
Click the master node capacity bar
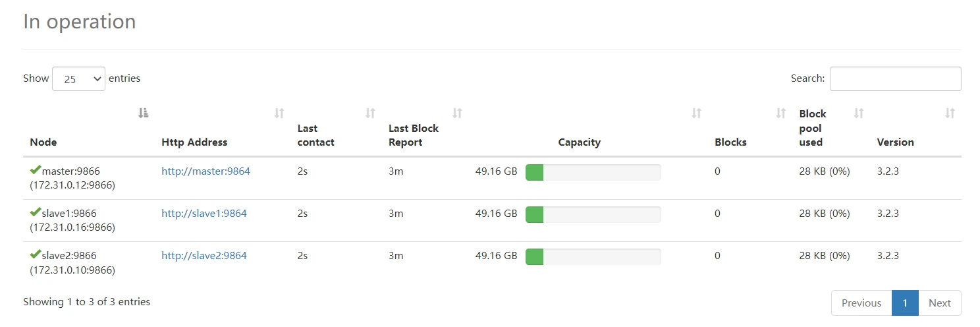pyautogui.click(x=593, y=173)
